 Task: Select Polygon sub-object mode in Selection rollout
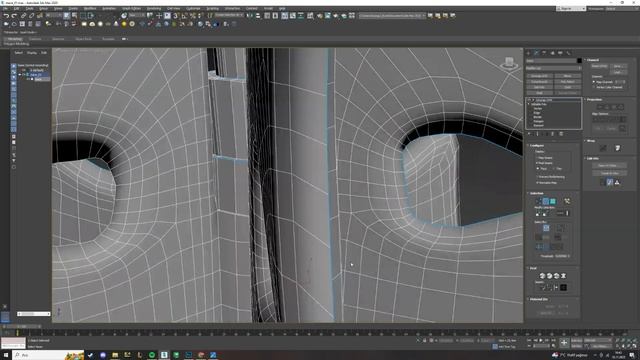(x=553, y=201)
